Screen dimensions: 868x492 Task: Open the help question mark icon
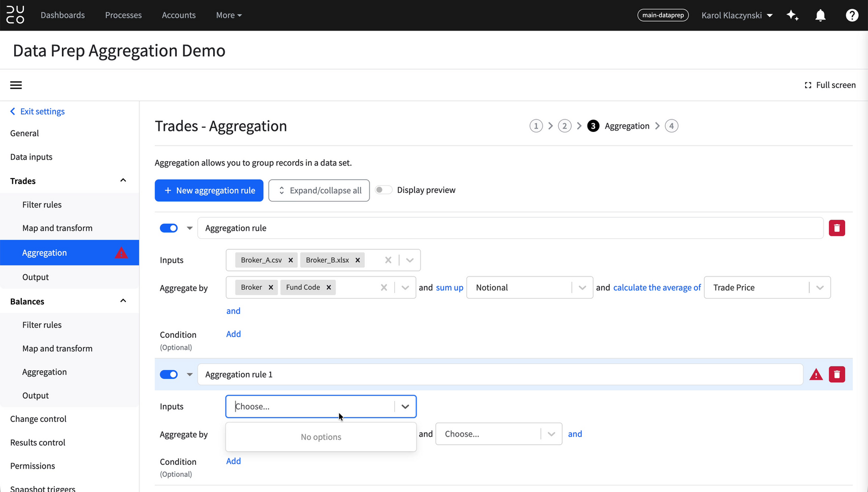point(852,15)
